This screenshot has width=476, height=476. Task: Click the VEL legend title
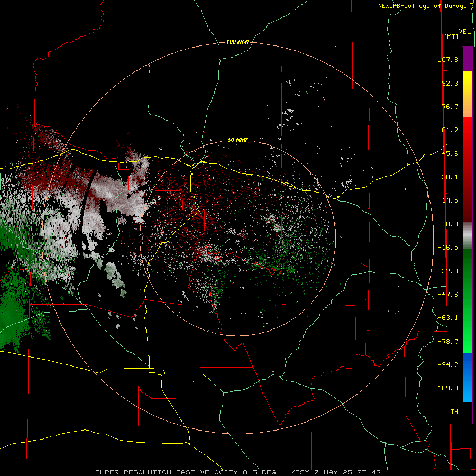pyautogui.click(x=464, y=32)
